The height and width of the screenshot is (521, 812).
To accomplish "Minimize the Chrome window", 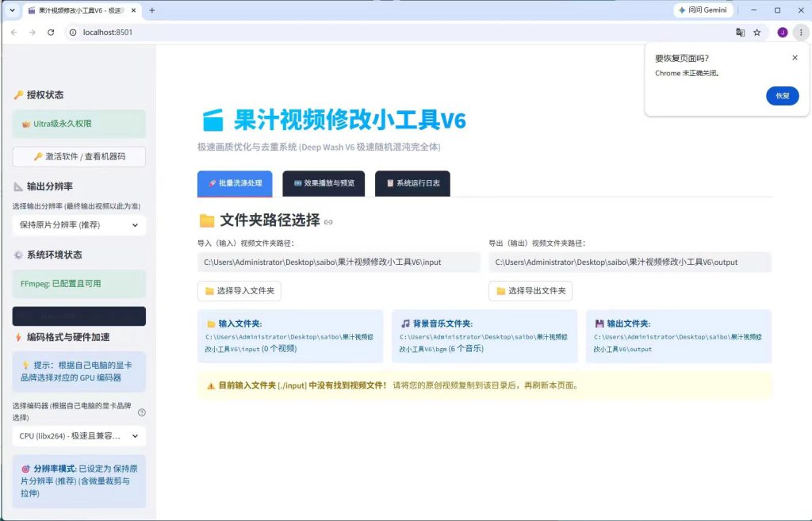I will (753, 10).
